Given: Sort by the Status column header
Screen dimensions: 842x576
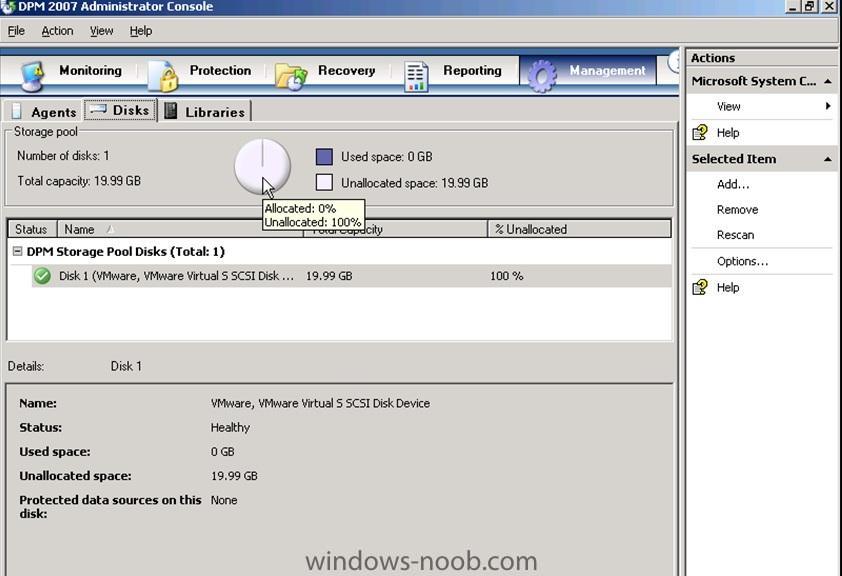Looking at the screenshot, I should [32, 229].
